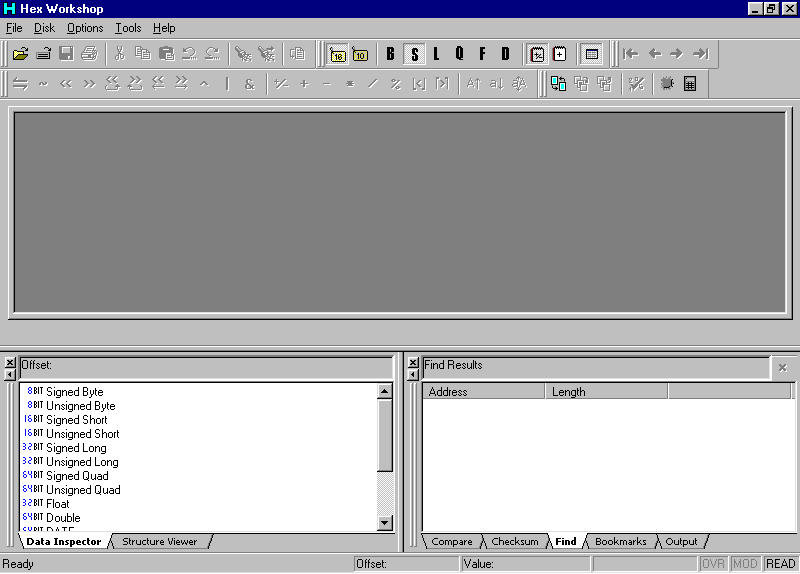Click the Open Drive toolbar icon
The width and height of the screenshot is (800, 574).
[43, 54]
